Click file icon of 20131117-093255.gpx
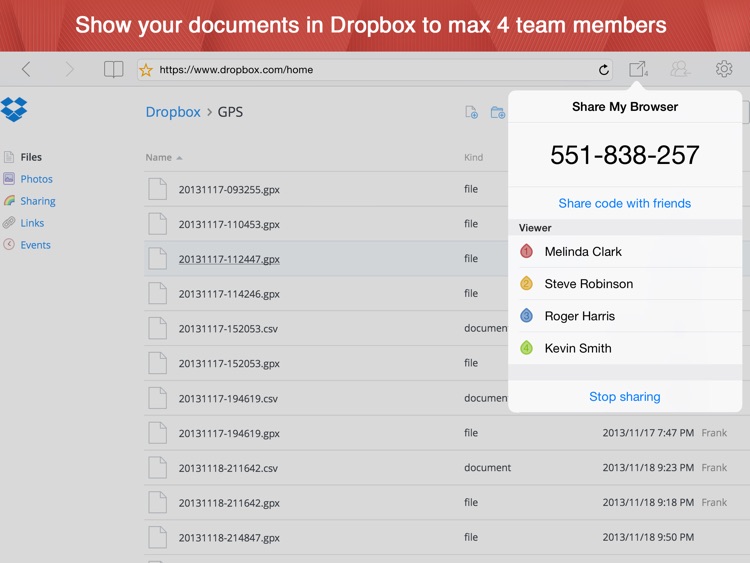 tap(157, 189)
